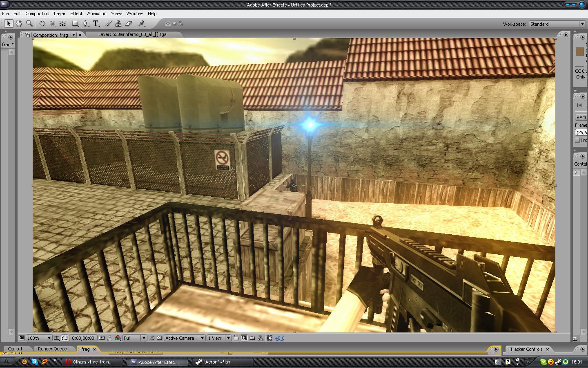Image resolution: width=588 pixels, height=368 pixels.
Task: Switch to the Comp 1 tab
Action: [x=15, y=349]
